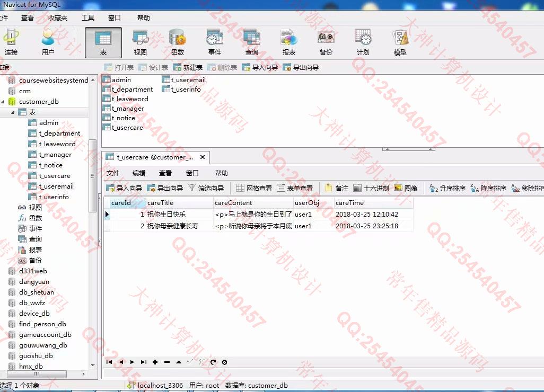Viewport: 544px width, 392px height.
Task: Click the tree scrollbar down arrow
Action: click(x=93, y=366)
